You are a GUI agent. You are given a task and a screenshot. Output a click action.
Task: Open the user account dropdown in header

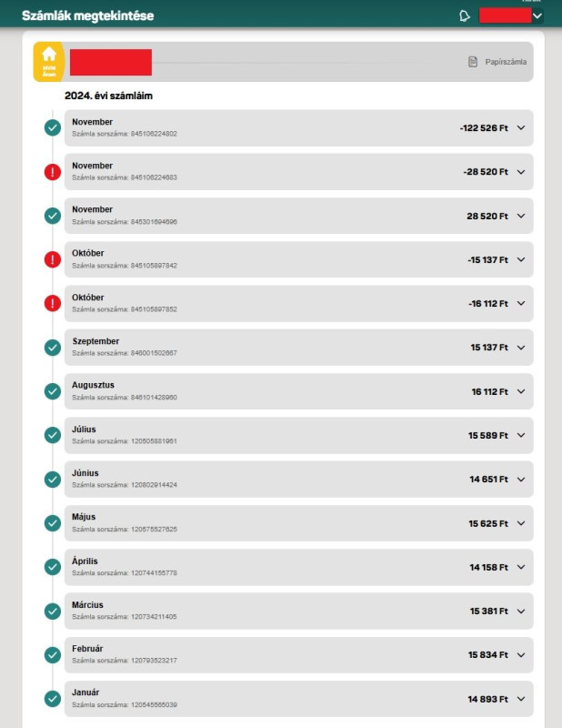click(x=537, y=15)
